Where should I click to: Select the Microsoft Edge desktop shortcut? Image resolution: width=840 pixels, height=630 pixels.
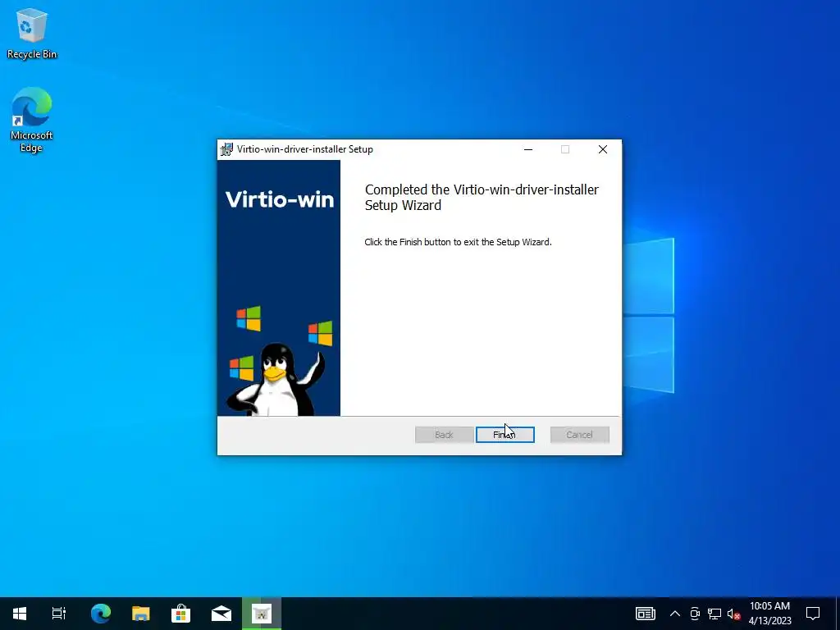click(32, 120)
